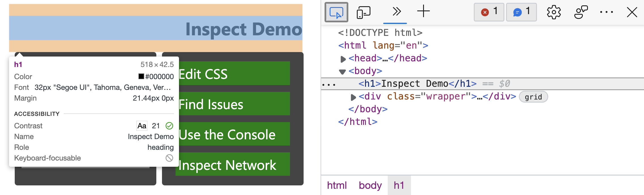Select the html lang="en" node
This screenshot has width=644, height=195.
tap(383, 45)
